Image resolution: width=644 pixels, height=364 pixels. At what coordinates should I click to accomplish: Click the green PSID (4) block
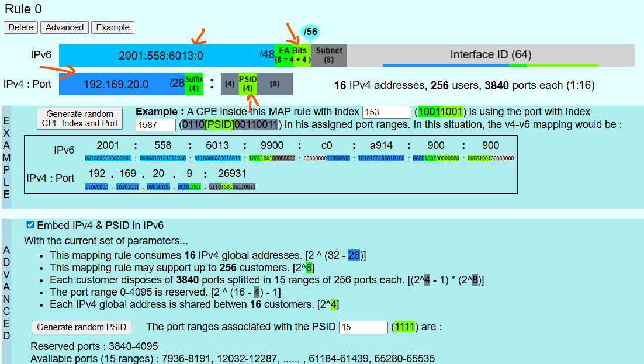248,84
